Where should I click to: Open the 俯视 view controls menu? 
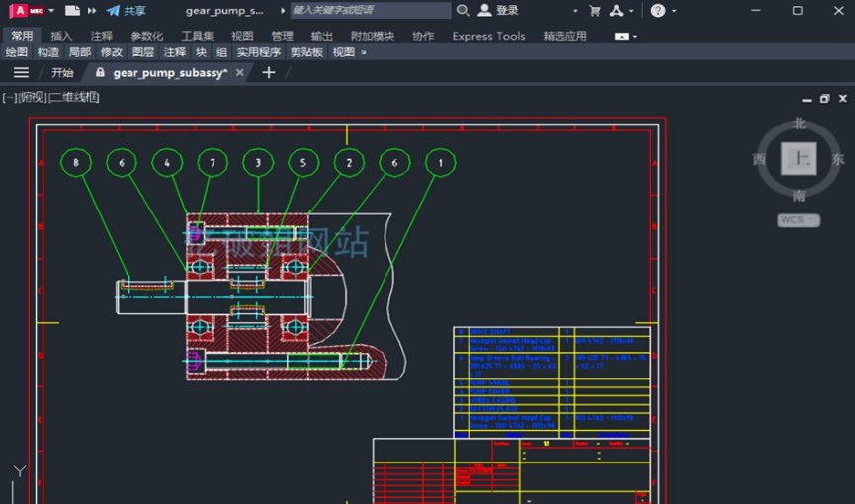pyautogui.click(x=33, y=97)
